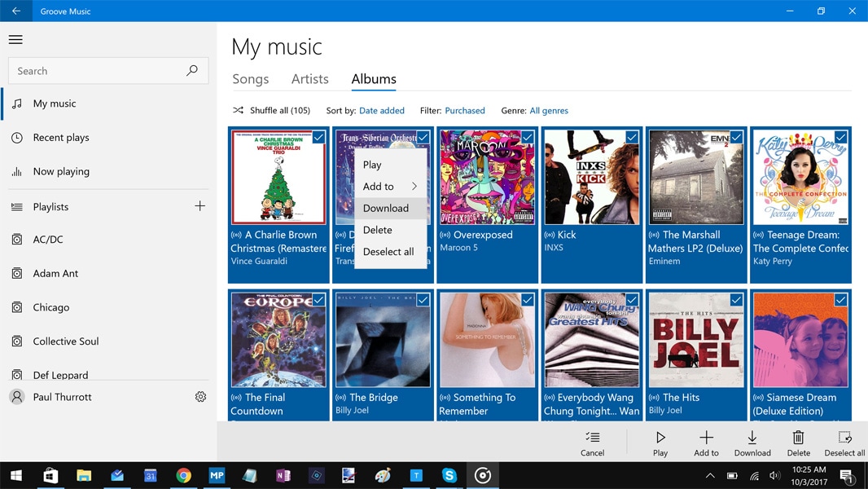Expand Add to submenu in context menu
The image size is (868, 489).
391,186
